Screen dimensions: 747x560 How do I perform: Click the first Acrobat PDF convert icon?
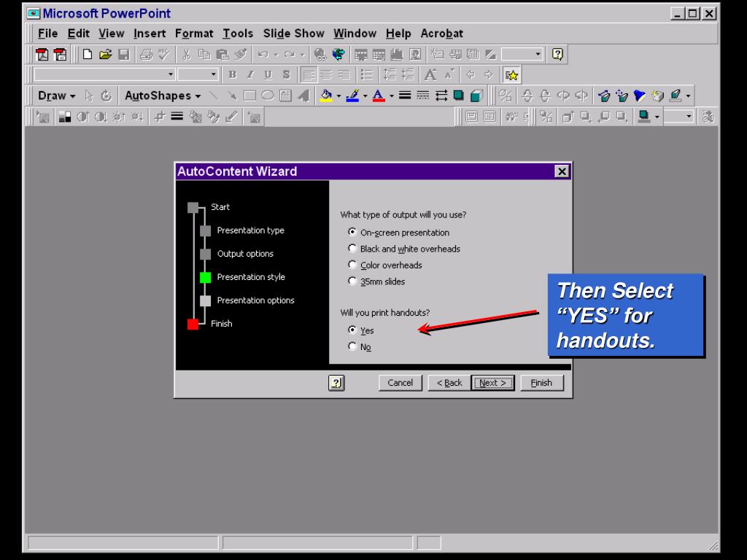[x=42, y=54]
